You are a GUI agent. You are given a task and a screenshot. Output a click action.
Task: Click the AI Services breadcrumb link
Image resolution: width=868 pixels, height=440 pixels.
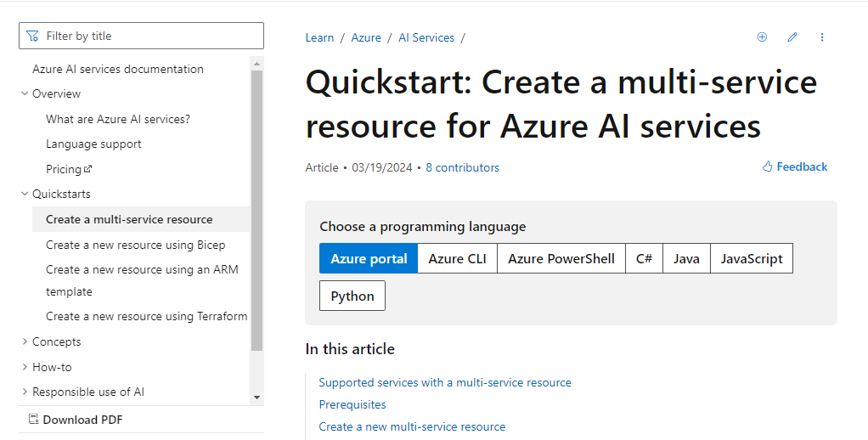pyautogui.click(x=426, y=37)
